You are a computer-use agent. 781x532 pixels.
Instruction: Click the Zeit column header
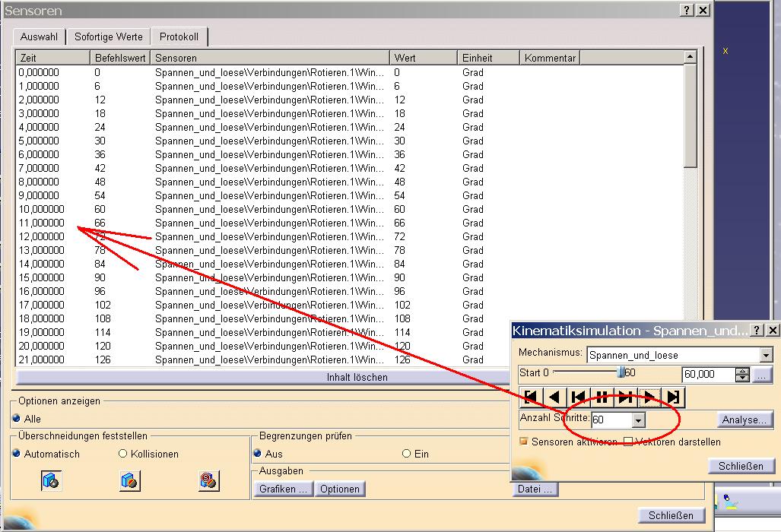pos(52,58)
